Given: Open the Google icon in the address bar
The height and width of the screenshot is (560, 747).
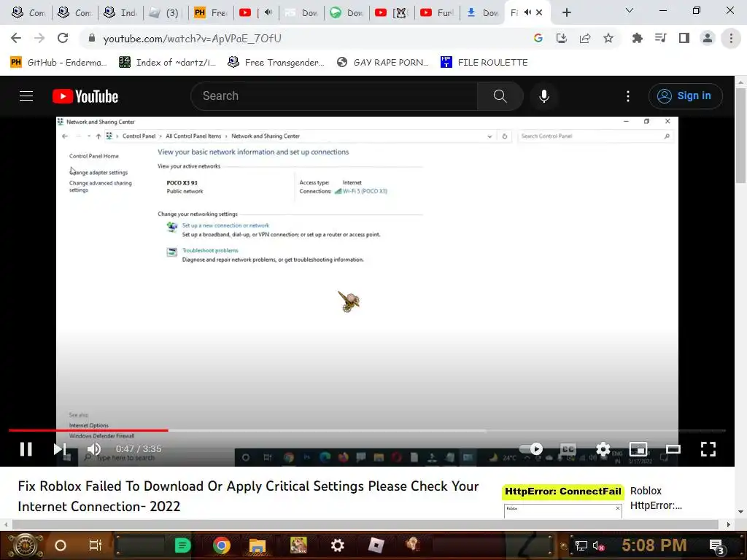Looking at the screenshot, I should coord(538,38).
